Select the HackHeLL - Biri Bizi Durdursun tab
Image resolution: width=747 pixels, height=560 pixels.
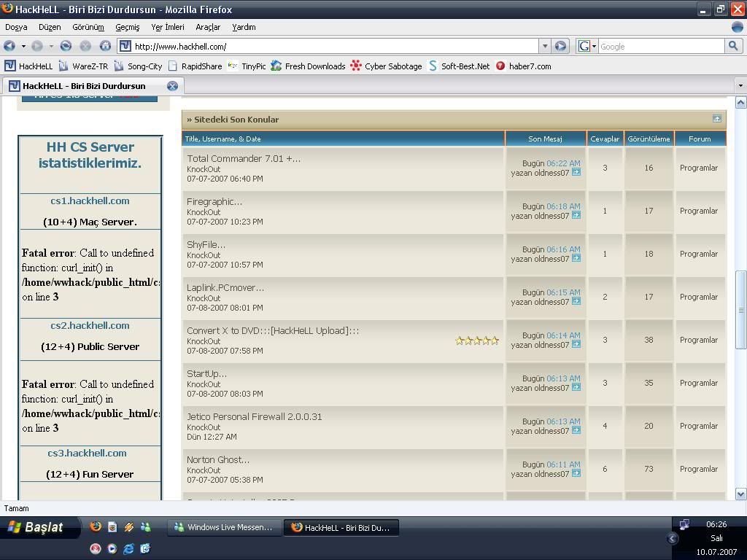(93, 86)
